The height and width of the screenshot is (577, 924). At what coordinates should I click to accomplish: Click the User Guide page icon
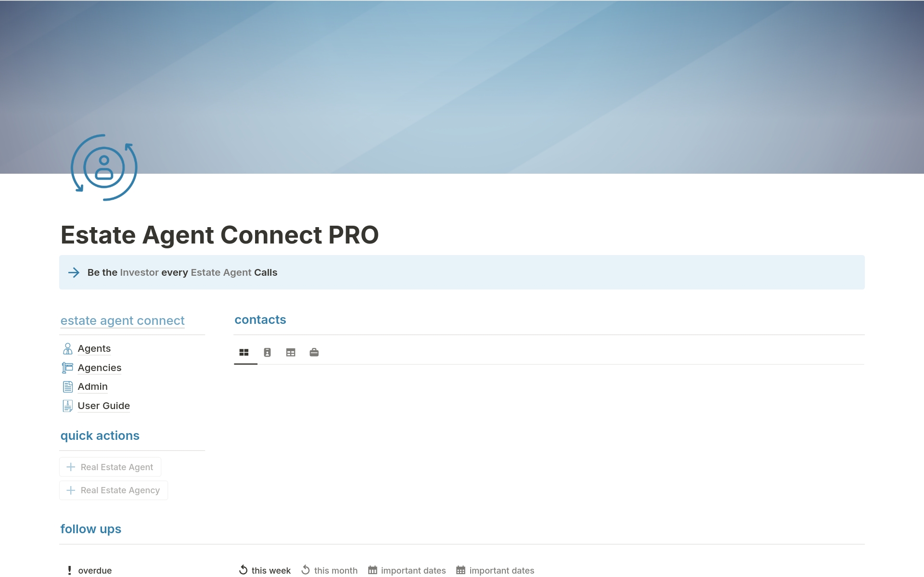[68, 406]
